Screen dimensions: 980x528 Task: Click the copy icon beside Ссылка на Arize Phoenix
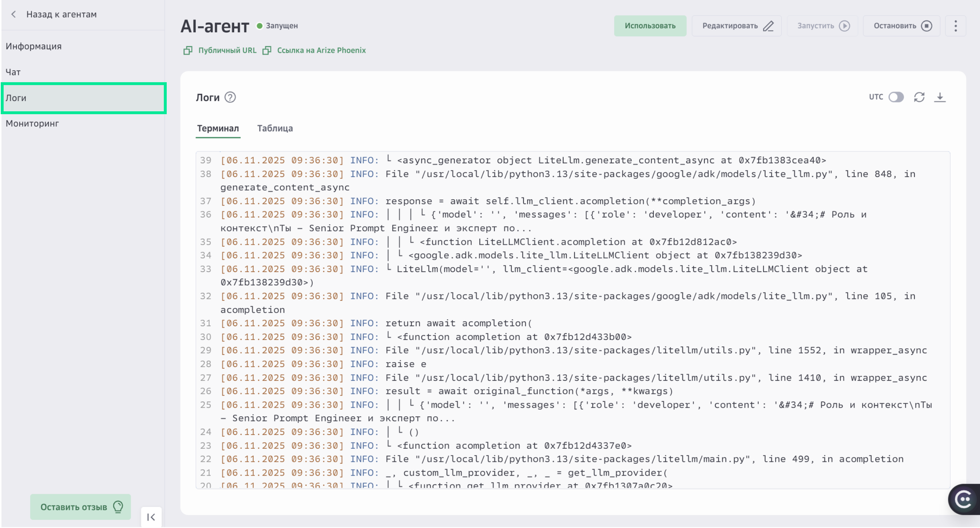click(267, 50)
